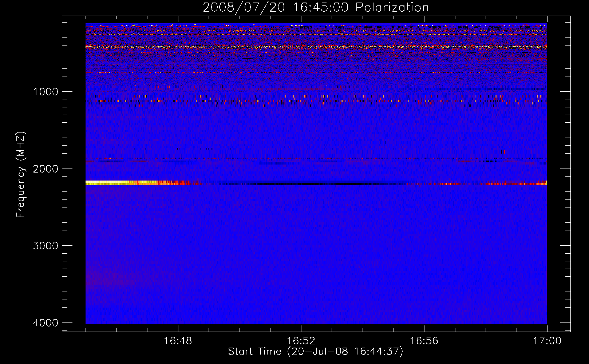Click the 1000 frequency tick label
Image resolution: width=589 pixels, height=364 pixels.
click(x=46, y=91)
